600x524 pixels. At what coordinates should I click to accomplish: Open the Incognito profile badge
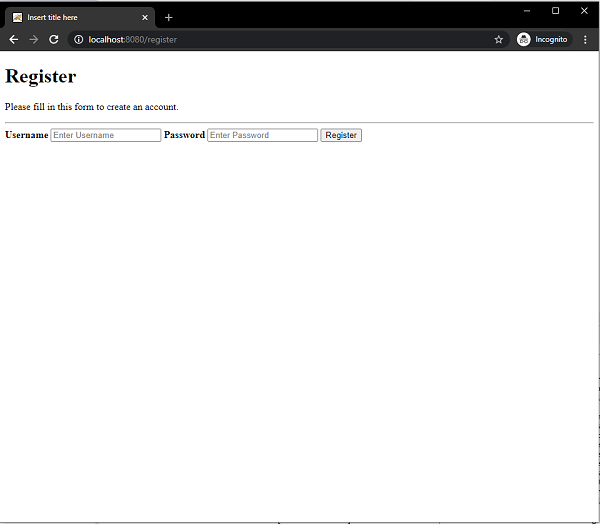pyautogui.click(x=542, y=39)
